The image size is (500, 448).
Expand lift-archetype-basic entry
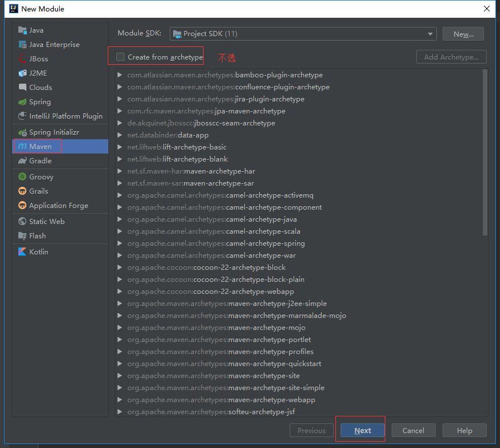120,147
